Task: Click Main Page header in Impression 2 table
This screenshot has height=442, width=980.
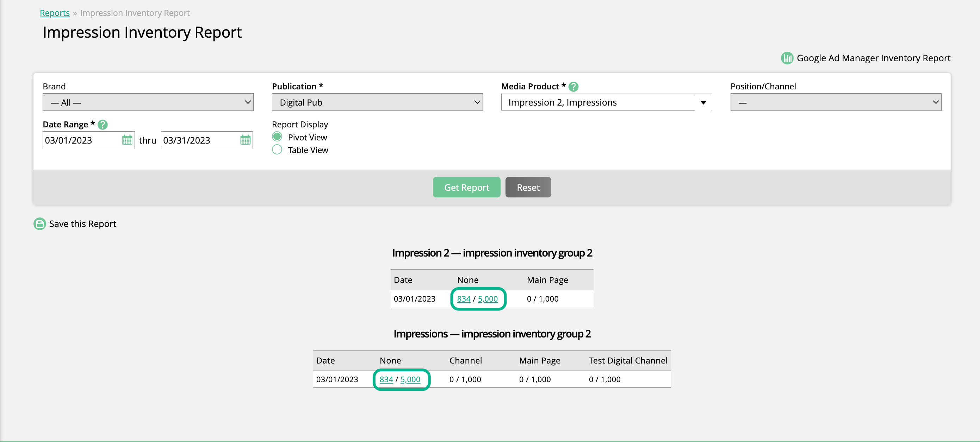Action: [x=547, y=280]
